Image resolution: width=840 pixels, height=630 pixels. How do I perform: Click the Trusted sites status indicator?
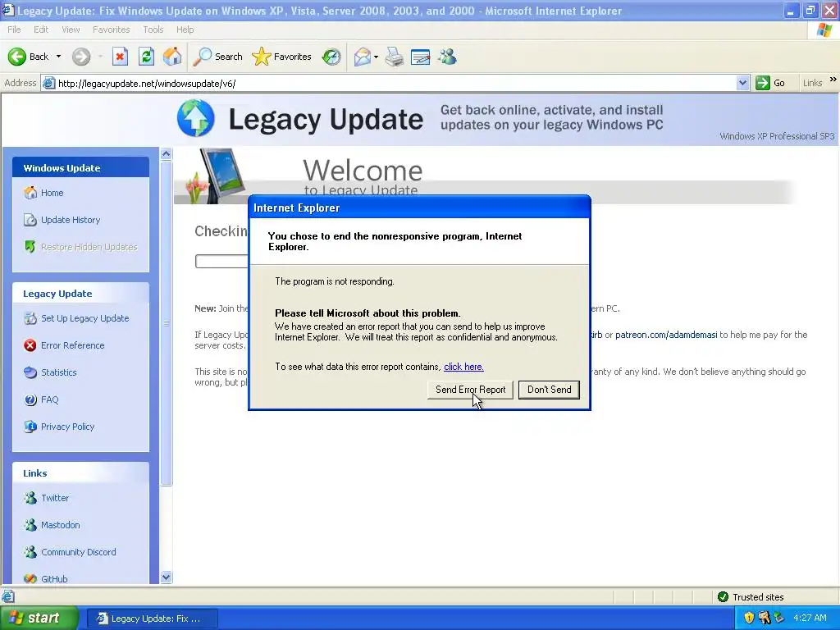point(751,597)
